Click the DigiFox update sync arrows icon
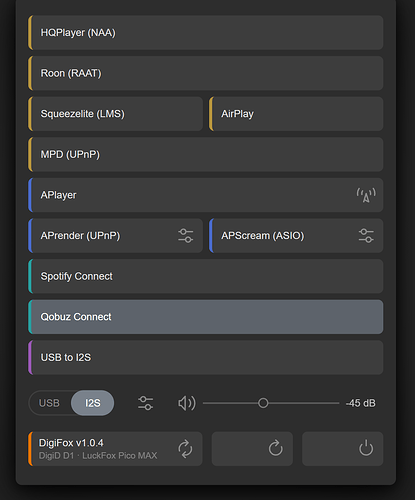 coord(185,449)
